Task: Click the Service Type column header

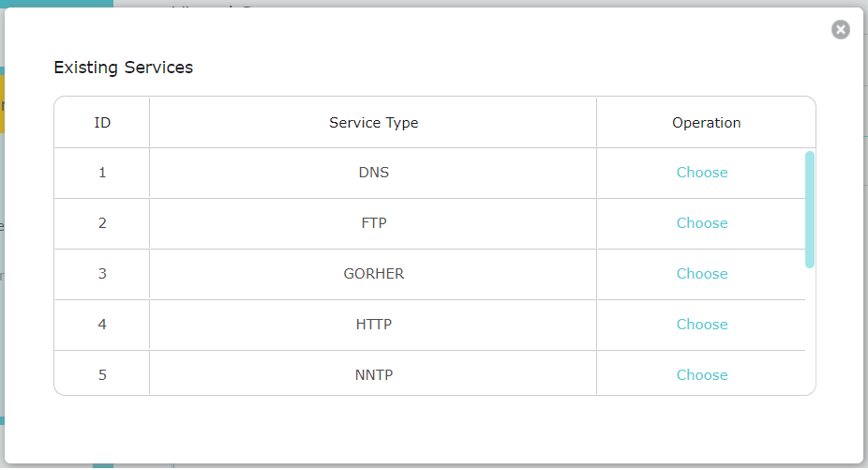Action: point(373,123)
